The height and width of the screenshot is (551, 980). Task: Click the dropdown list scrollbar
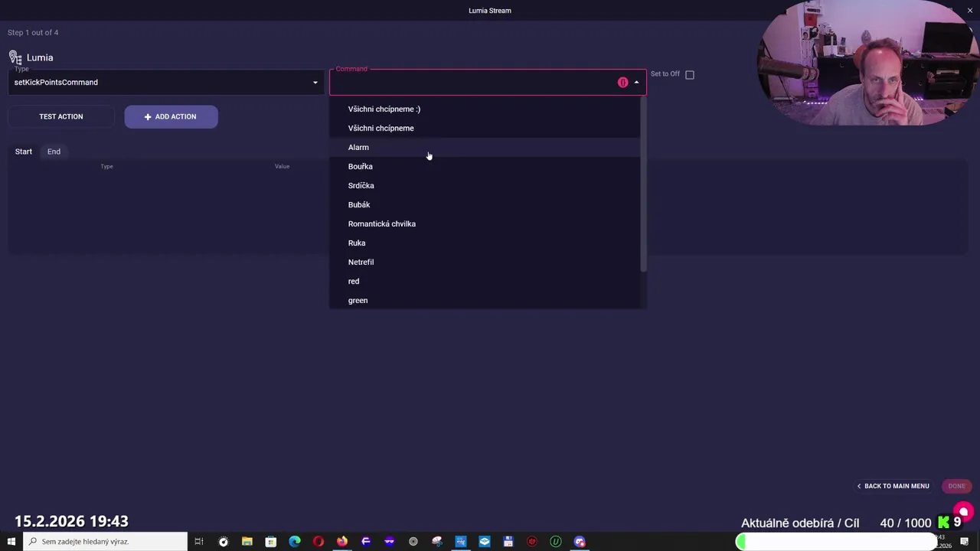(x=643, y=184)
